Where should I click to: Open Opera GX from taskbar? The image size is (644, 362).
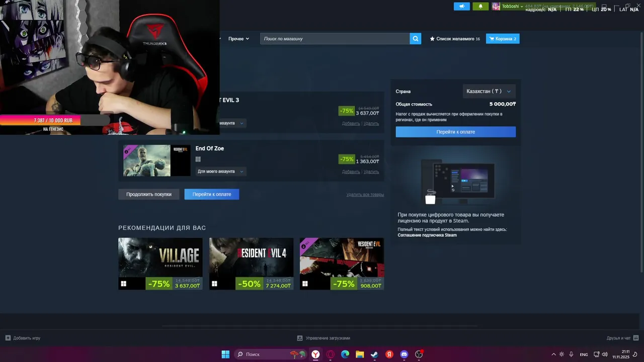coord(331,354)
